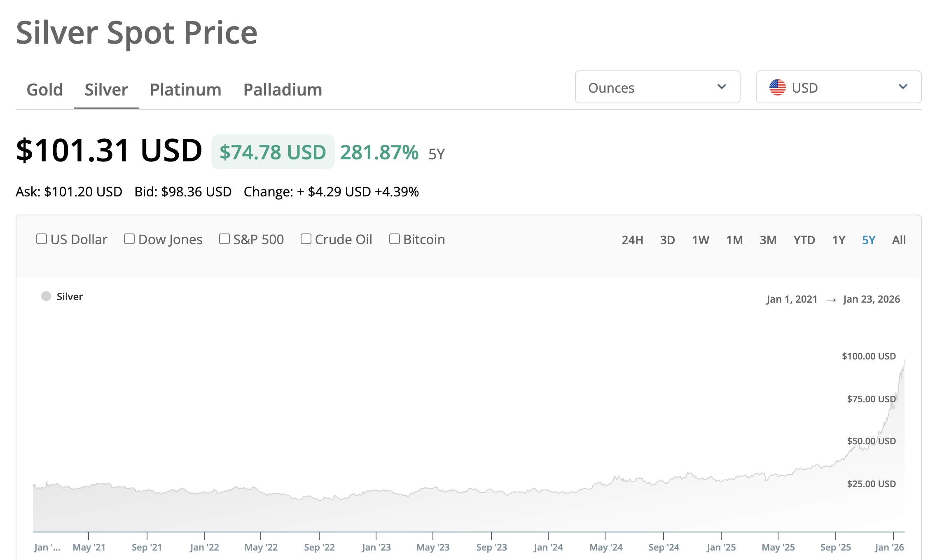Expand the Ounces unit dropdown chevron
The height and width of the screenshot is (560, 935).
click(722, 87)
